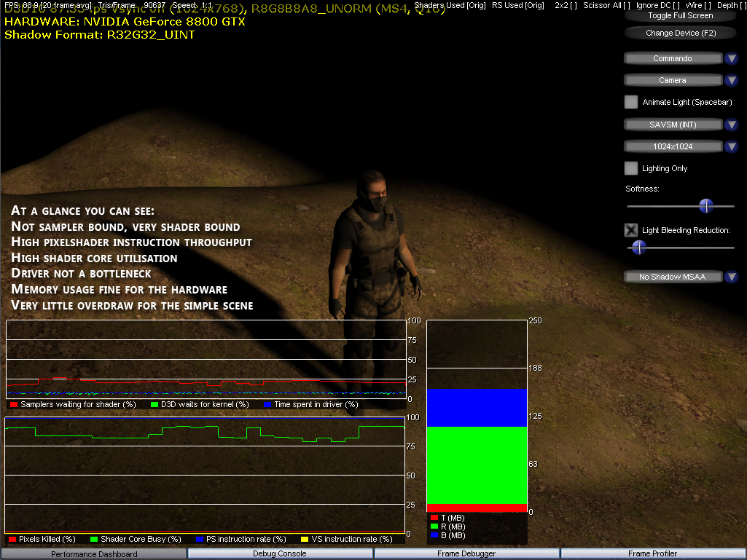
Task: Click RS Used [Orig] in top bar
Action: tap(518, 5)
